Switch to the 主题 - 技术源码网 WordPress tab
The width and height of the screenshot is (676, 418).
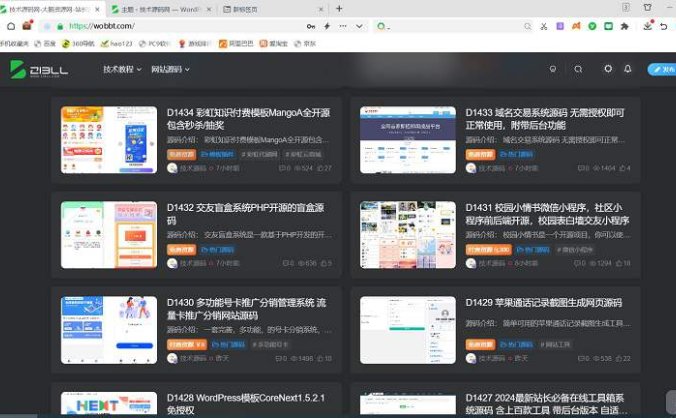tap(165, 8)
